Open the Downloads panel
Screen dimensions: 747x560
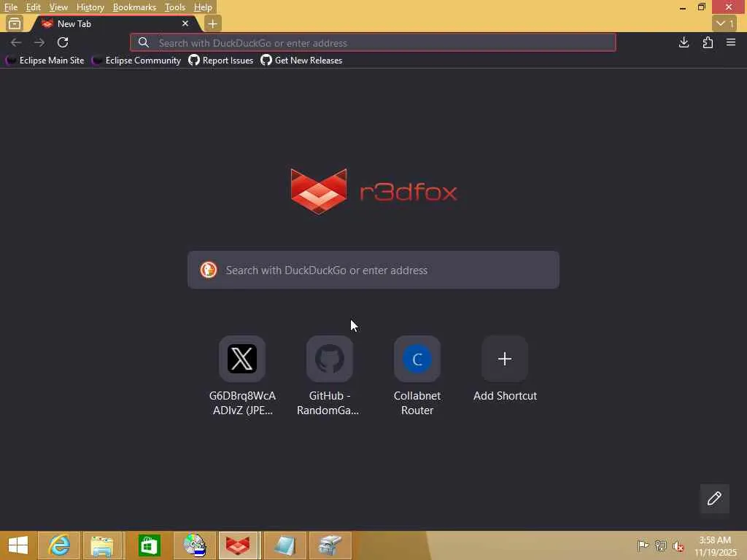[x=684, y=42]
